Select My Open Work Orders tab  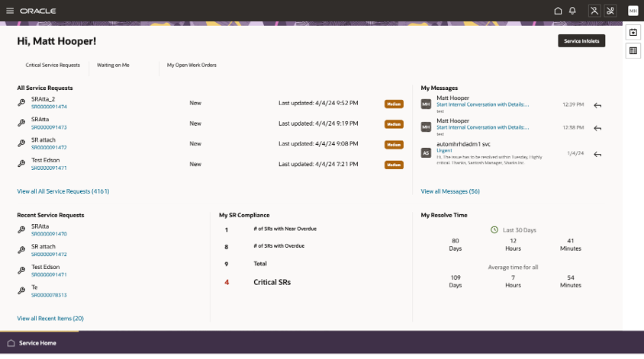tap(192, 65)
